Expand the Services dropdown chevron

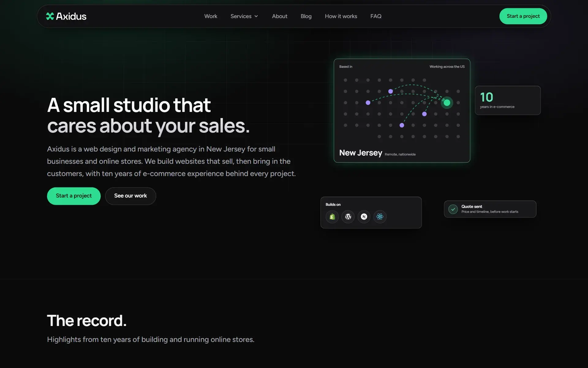(x=256, y=16)
